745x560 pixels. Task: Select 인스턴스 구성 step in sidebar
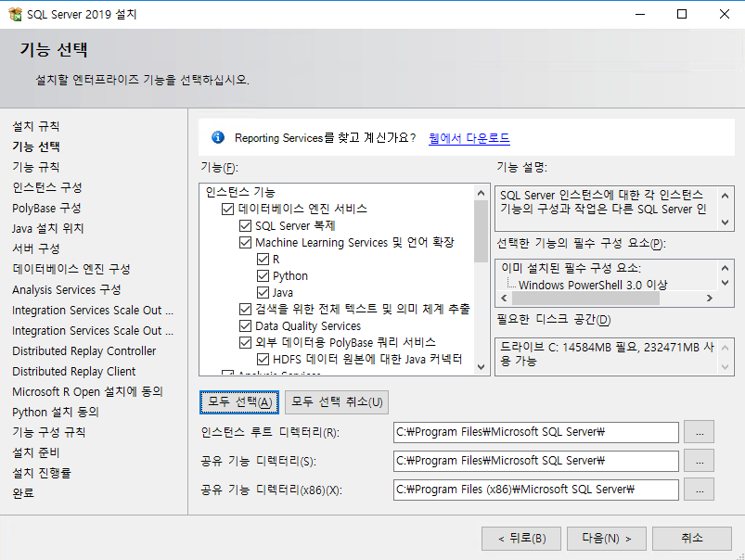pos(47,187)
